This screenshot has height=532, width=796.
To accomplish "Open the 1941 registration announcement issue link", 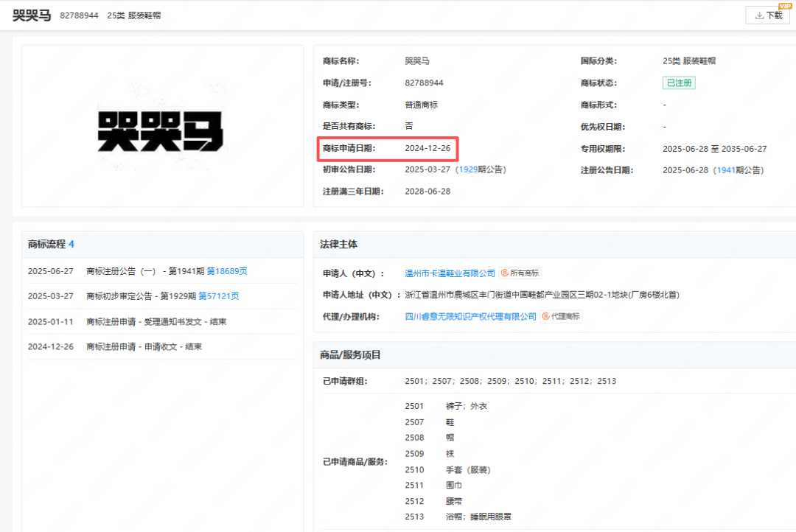I will (726, 170).
